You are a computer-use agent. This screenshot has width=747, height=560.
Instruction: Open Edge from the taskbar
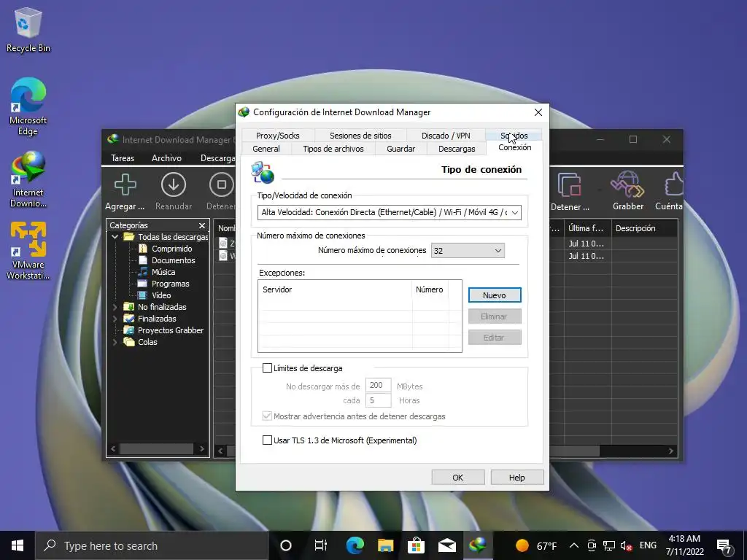click(x=355, y=545)
